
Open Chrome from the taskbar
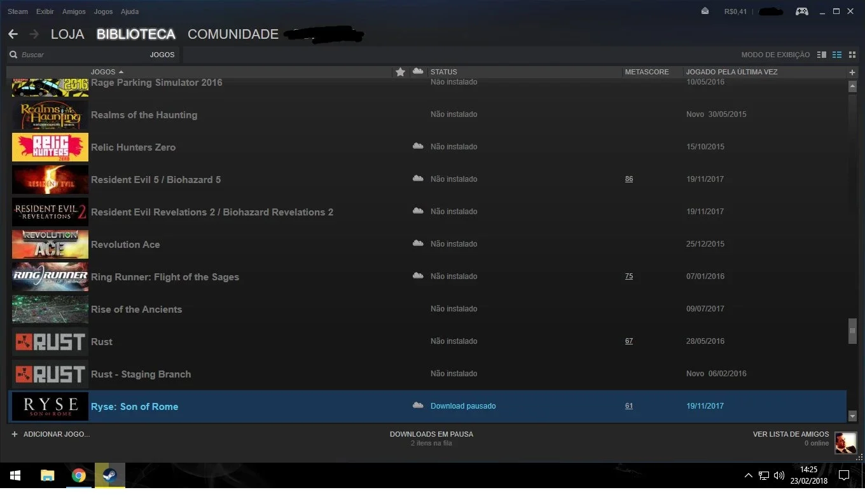(79, 475)
